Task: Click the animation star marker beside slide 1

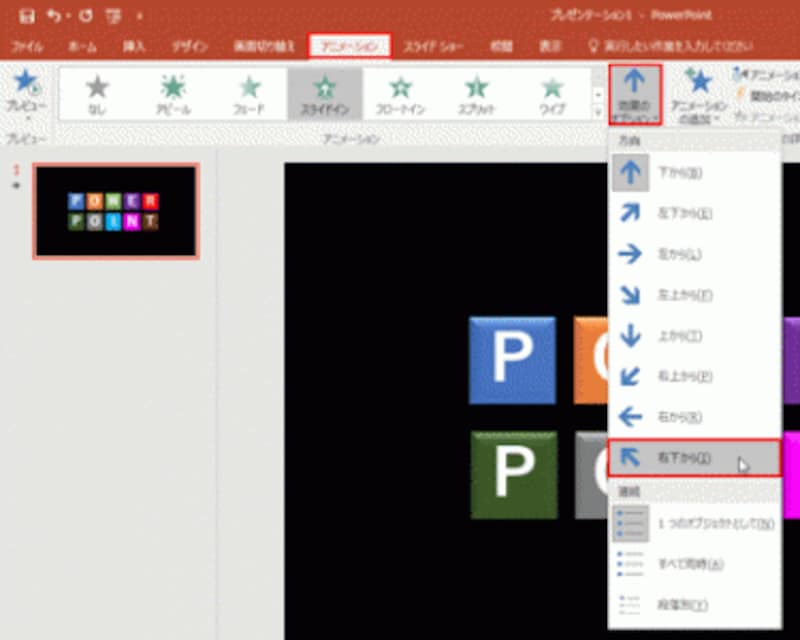Action: click(16, 185)
